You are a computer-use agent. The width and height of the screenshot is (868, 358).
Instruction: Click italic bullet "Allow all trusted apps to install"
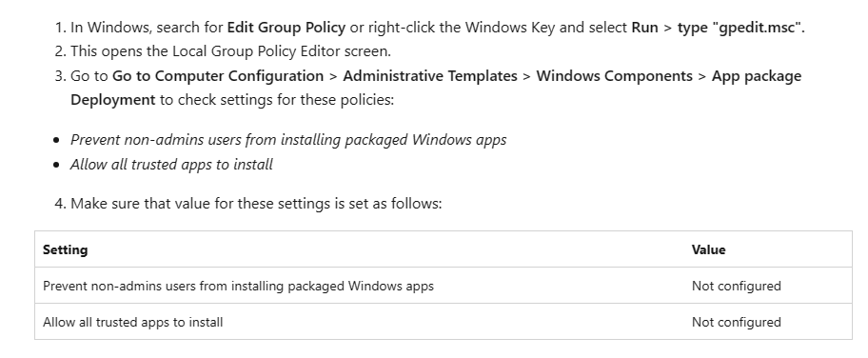[x=171, y=165]
